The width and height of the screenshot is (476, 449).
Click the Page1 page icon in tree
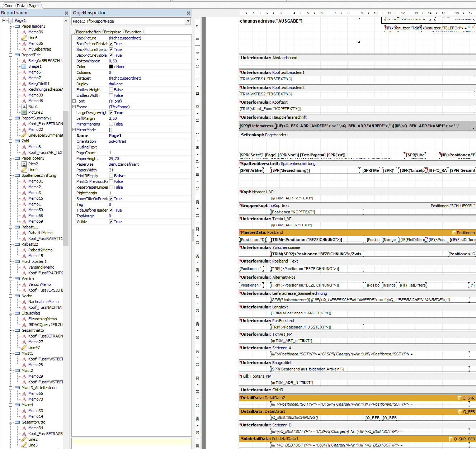(10, 21)
